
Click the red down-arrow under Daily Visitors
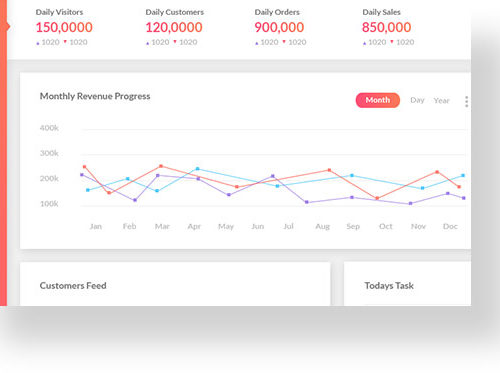click(x=65, y=42)
